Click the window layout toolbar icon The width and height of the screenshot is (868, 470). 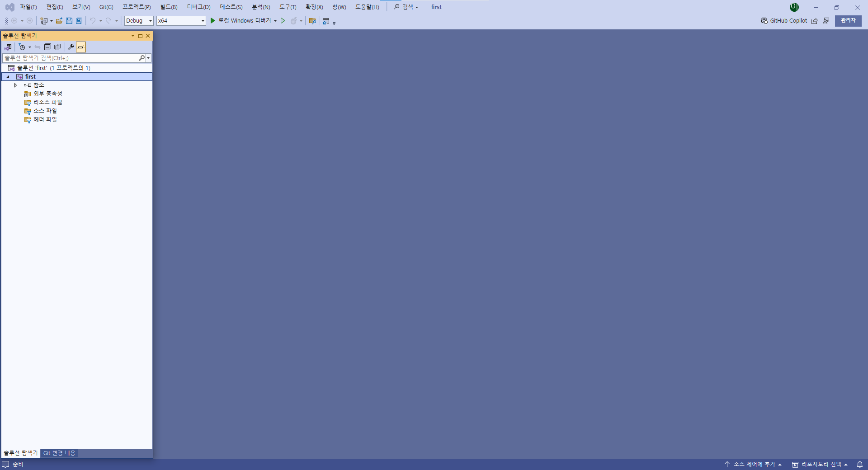click(326, 21)
